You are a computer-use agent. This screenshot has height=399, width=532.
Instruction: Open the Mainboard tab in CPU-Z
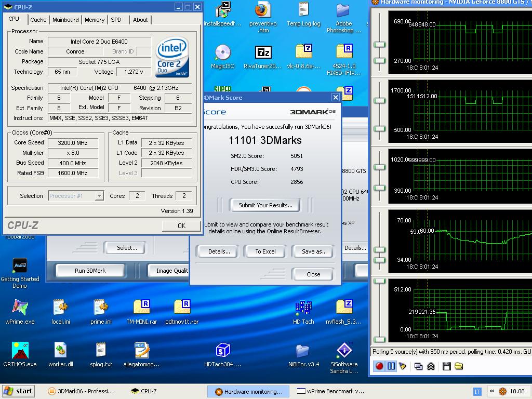pyautogui.click(x=65, y=20)
